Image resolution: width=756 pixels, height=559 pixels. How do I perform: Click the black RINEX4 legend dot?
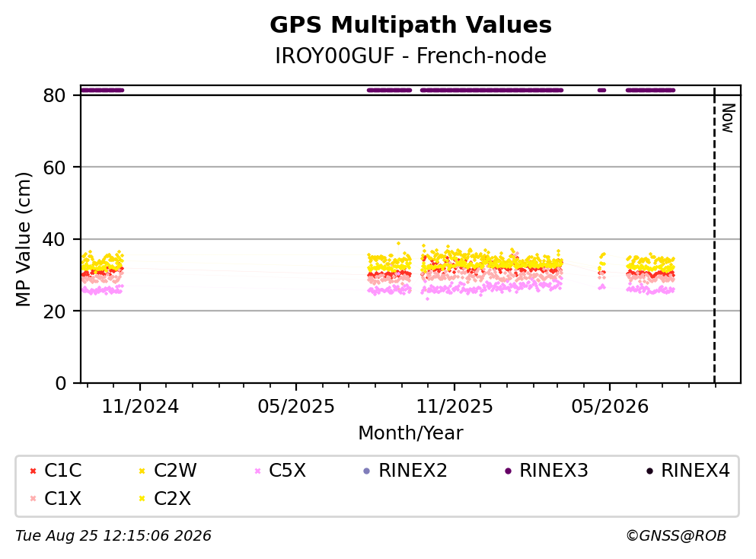coord(649,471)
